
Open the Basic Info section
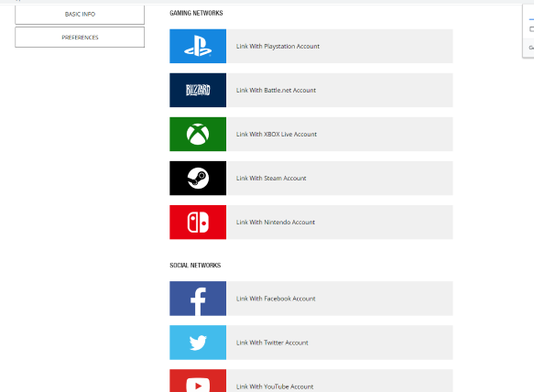point(80,15)
